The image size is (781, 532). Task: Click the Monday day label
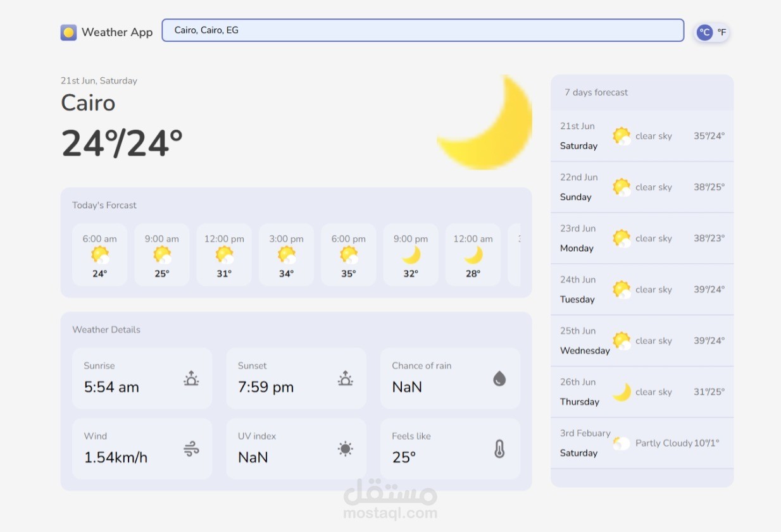pos(577,249)
